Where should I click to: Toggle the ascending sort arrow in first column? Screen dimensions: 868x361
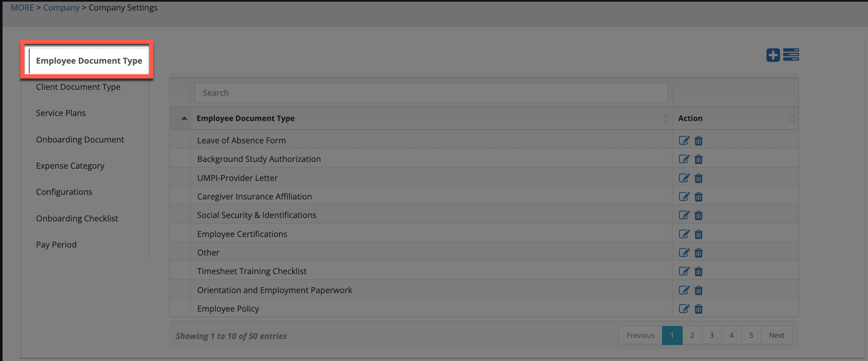184,119
